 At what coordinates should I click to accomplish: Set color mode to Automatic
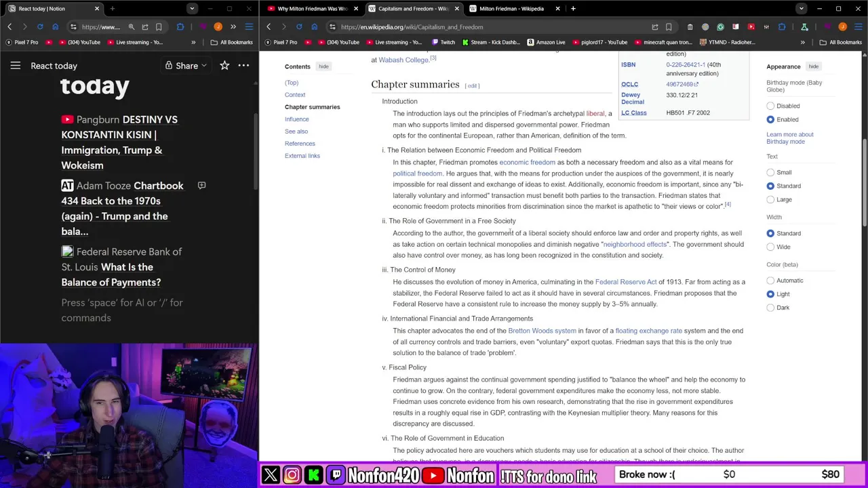pos(770,281)
